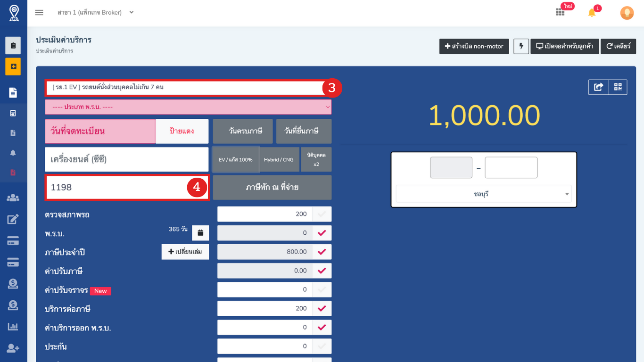Toggle the EV / แก๊ส 100% option
Screen dimensions: 644x362
point(236,159)
